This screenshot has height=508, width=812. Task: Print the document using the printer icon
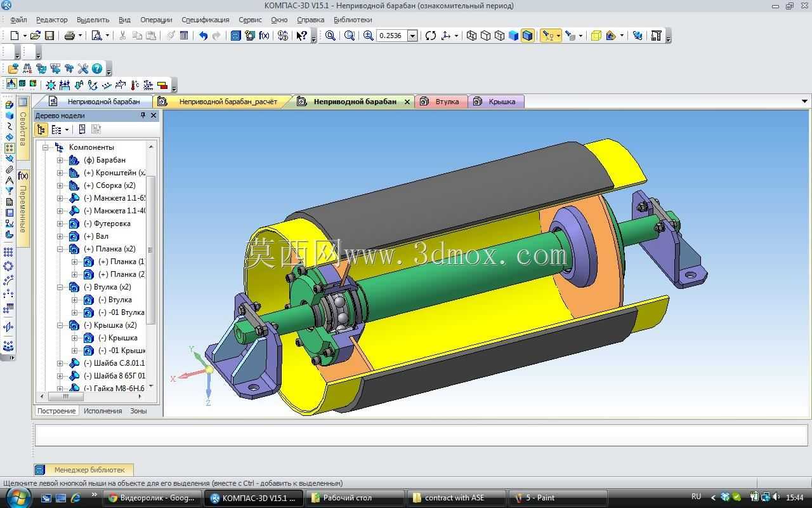70,36
